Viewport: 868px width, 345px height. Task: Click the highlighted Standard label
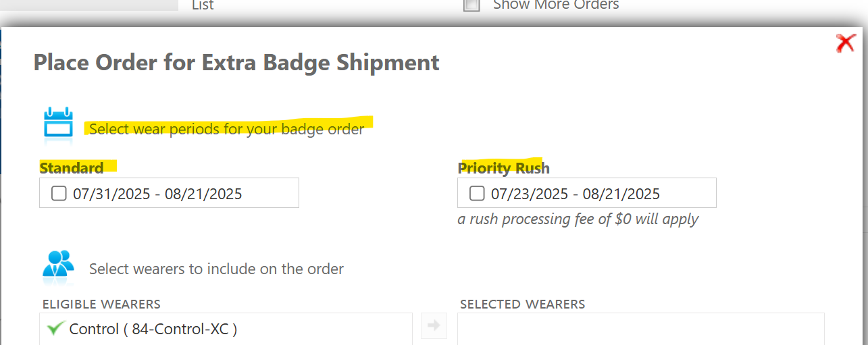[72, 167]
